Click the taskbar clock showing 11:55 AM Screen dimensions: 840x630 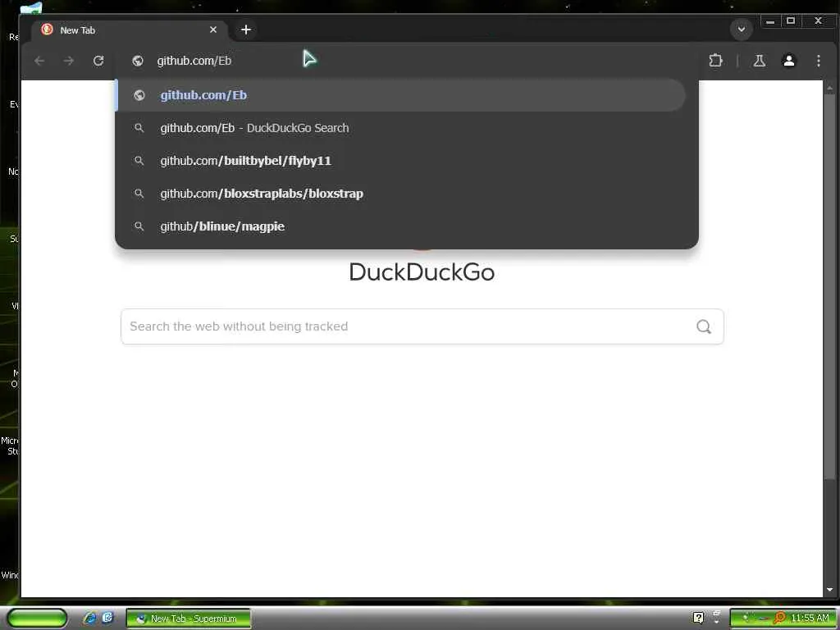click(x=810, y=619)
